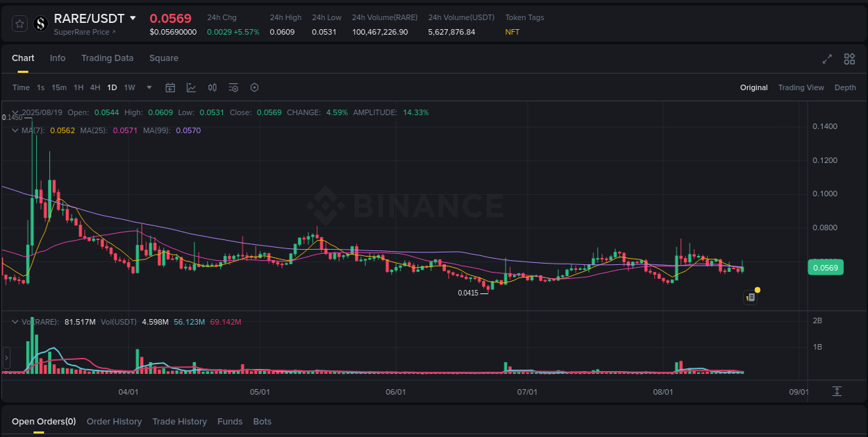Image resolution: width=868 pixels, height=437 pixels.
Task: Expand the left sidebar panel arrow
Action: coord(6,357)
